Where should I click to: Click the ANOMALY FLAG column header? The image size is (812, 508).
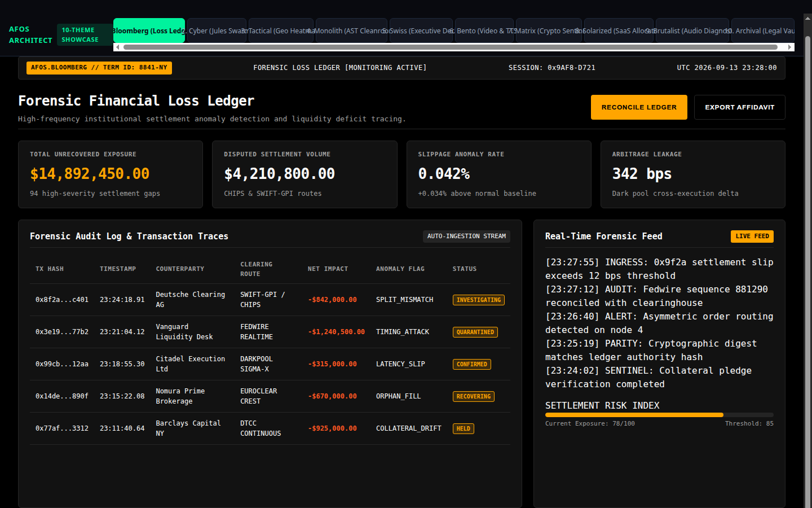[x=400, y=269]
